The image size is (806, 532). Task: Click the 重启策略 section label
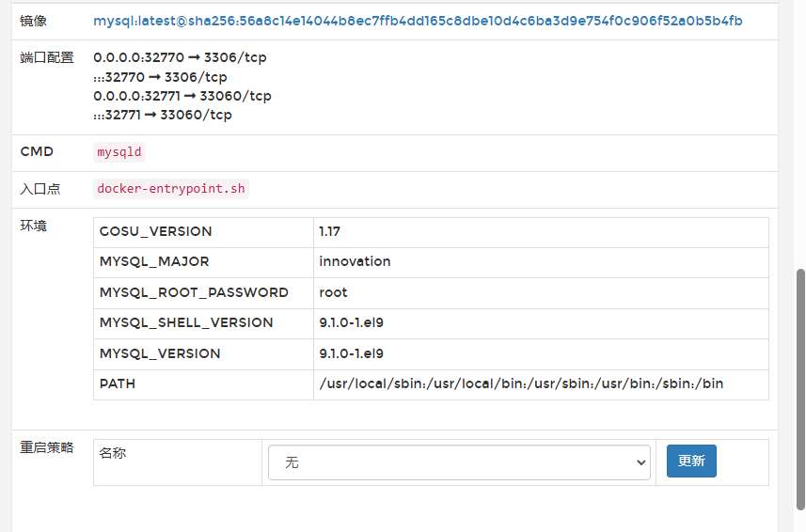pos(47,447)
